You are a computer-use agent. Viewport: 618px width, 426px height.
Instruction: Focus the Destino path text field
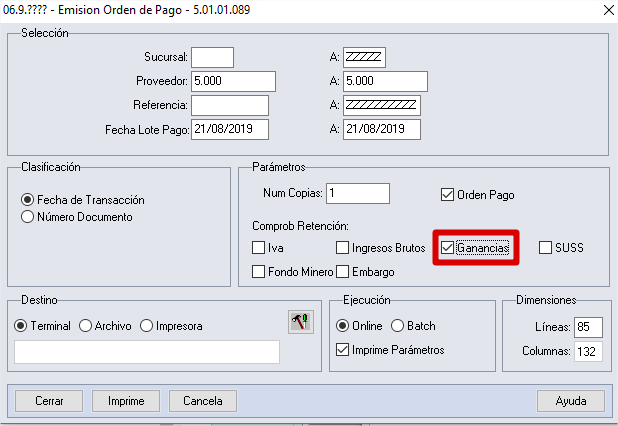pyautogui.click(x=147, y=352)
